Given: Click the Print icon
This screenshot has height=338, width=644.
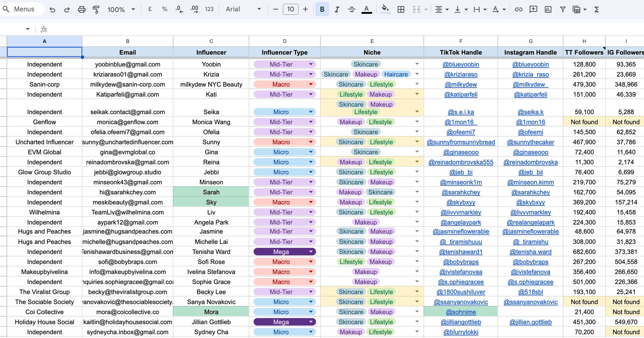Looking at the screenshot, I should click(82, 9).
